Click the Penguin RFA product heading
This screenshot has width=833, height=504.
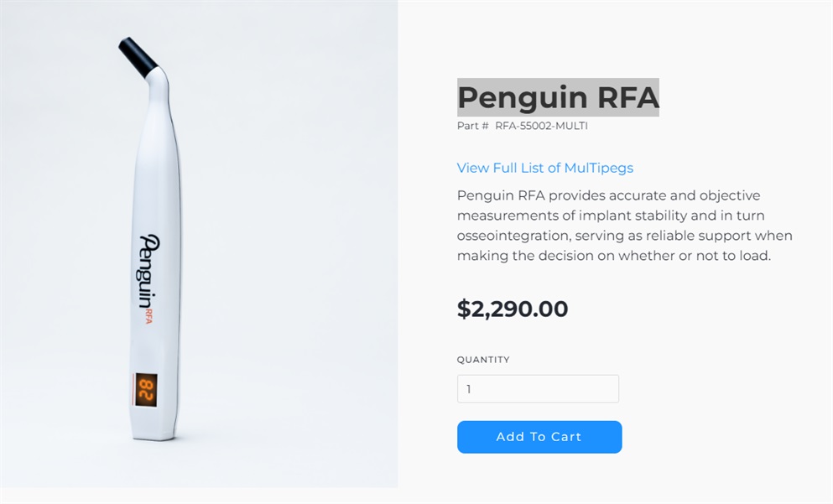click(558, 97)
